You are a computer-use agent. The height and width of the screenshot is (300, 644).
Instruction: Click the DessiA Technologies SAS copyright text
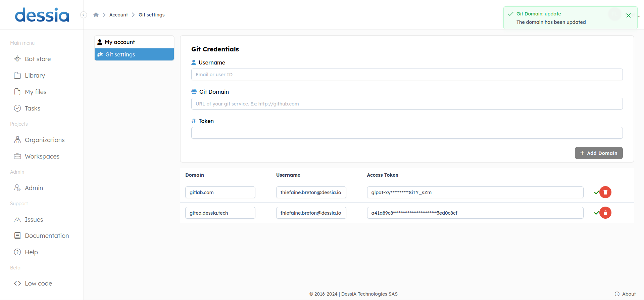coord(353,294)
